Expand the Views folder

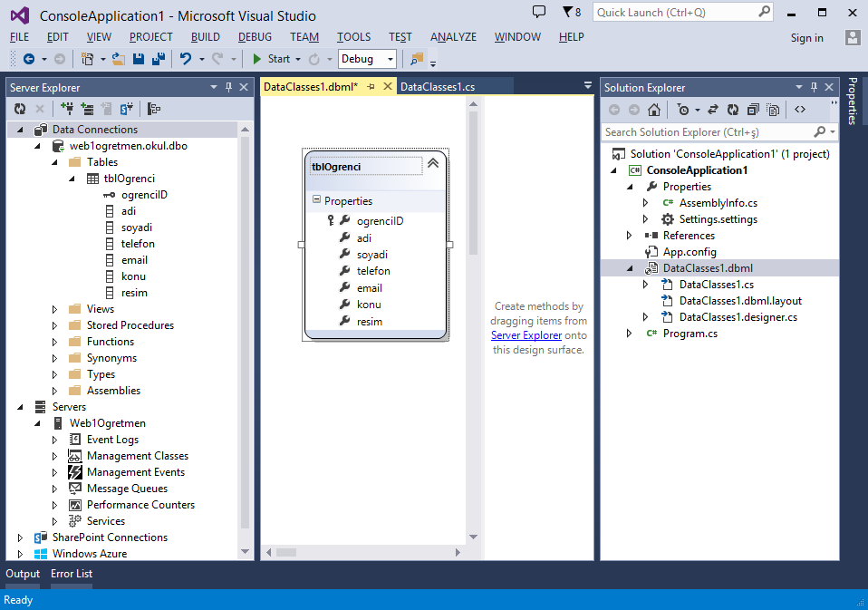click(x=54, y=309)
